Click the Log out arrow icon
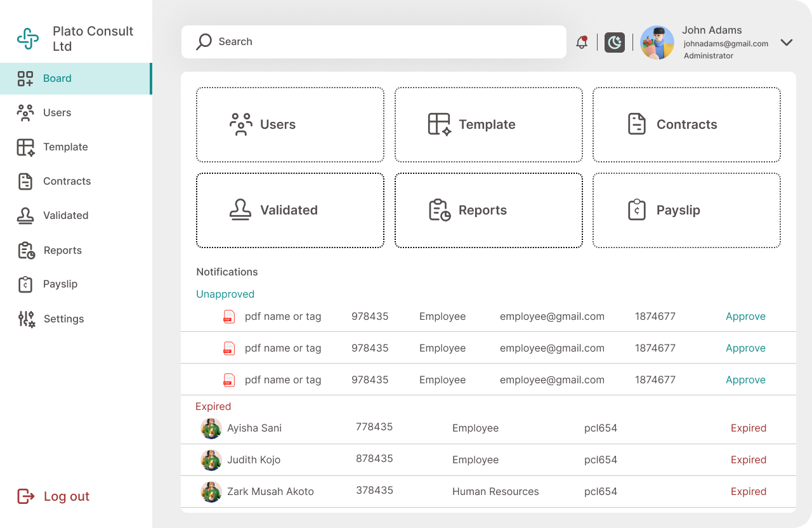Viewport: 812px width, 528px height. point(25,496)
